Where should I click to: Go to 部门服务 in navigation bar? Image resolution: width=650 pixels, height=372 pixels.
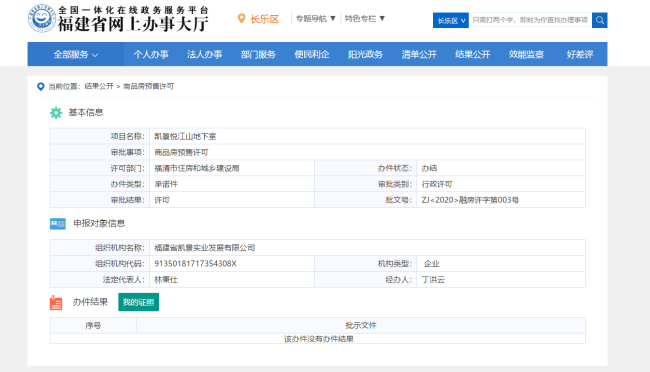(x=258, y=54)
